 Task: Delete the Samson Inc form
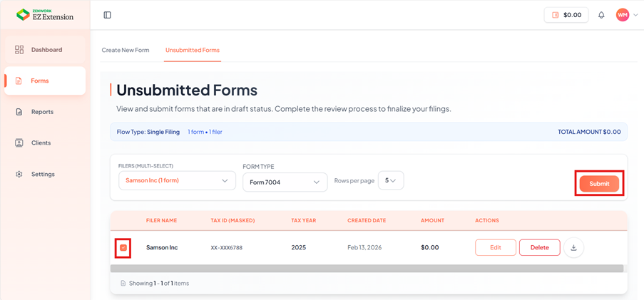click(x=539, y=247)
